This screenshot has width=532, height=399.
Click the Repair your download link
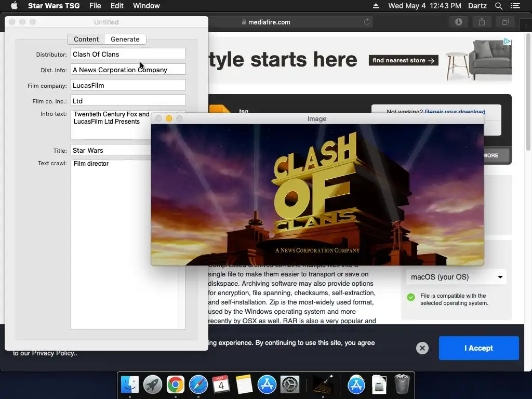pos(455,111)
